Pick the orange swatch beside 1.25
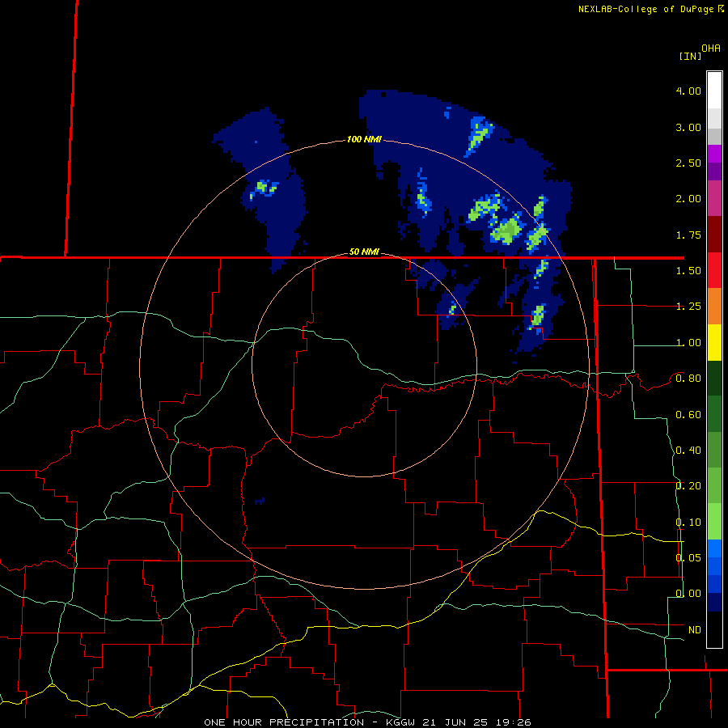This screenshot has width=728, height=728. coord(714,307)
